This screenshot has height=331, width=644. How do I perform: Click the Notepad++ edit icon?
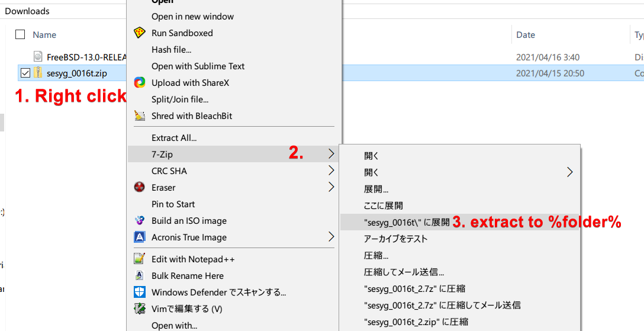[x=140, y=259]
